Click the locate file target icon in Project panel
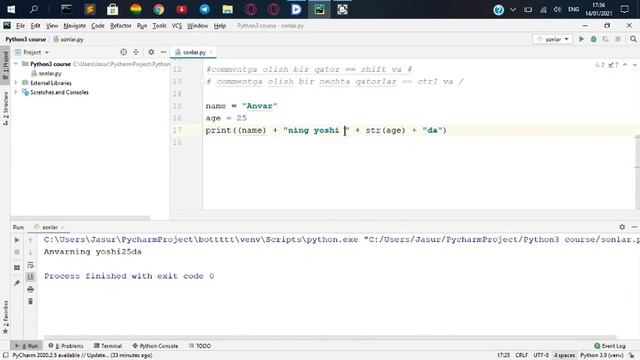The image size is (640, 360). pos(124,52)
